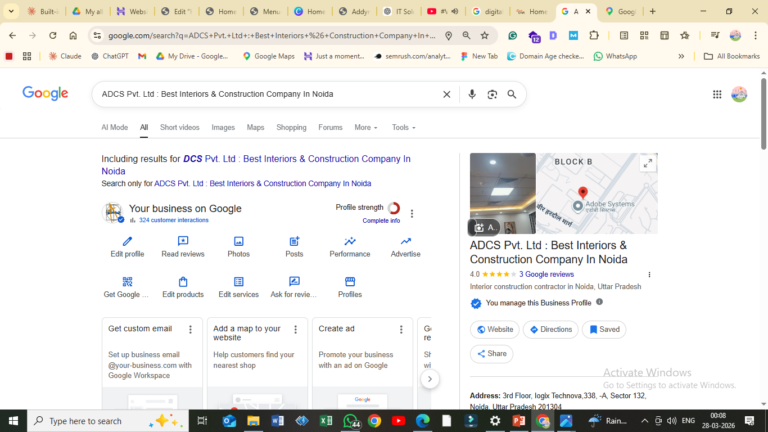This screenshot has width=768, height=432.
Task: Expand the More search filters dropdown
Action: click(365, 128)
